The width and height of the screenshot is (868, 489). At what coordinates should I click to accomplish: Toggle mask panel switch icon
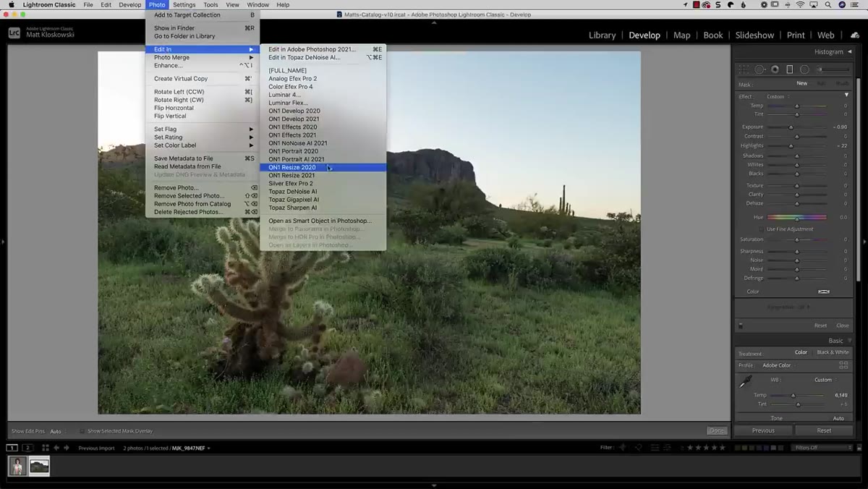pyautogui.click(x=741, y=326)
